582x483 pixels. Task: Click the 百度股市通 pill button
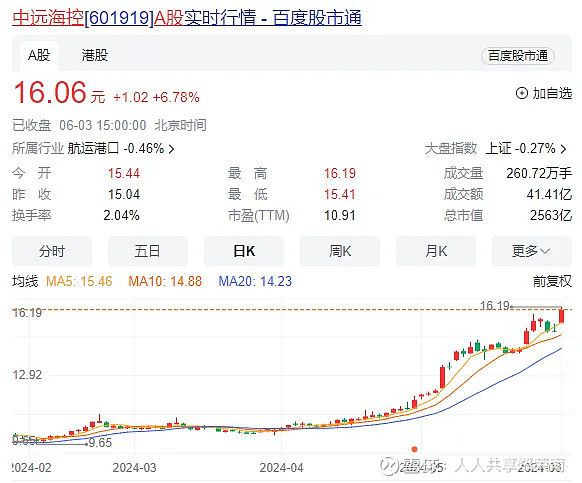click(x=518, y=56)
